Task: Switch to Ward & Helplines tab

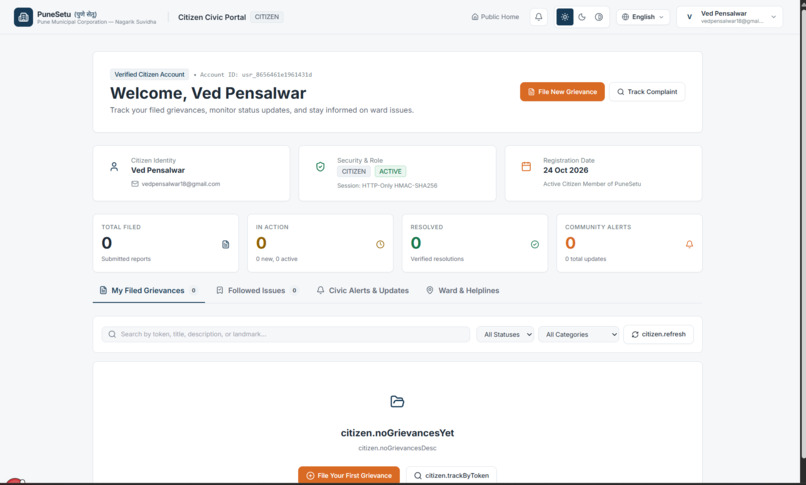Action: tap(463, 291)
